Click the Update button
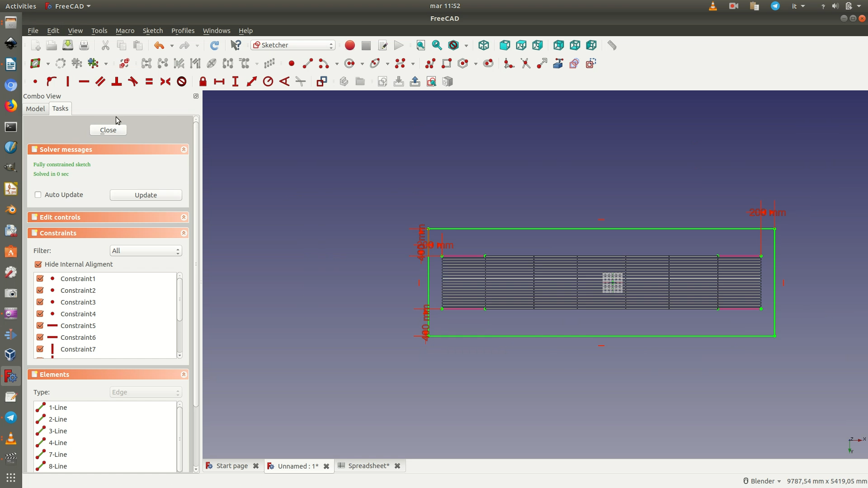The height and width of the screenshot is (488, 868). coord(146,195)
